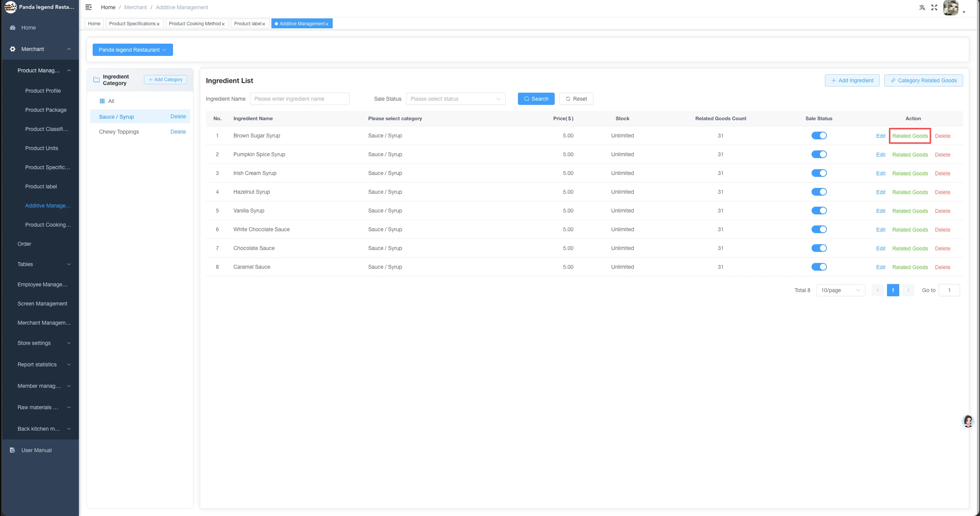Image resolution: width=980 pixels, height=516 pixels.
Task: Open Related Goods for Brown Sugar Syrup
Action: click(910, 136)
